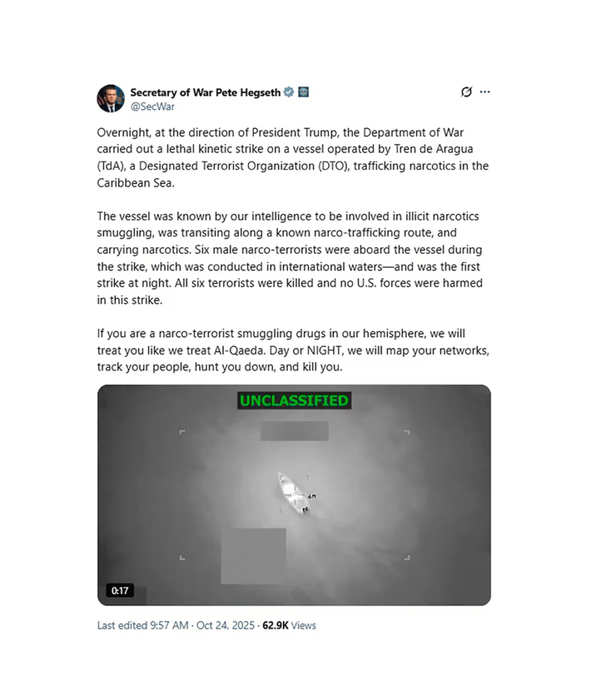Play the video by clicking the bright vessel
Image resolution: width=596 pixels, height=700 pixels.
point(293,494)
